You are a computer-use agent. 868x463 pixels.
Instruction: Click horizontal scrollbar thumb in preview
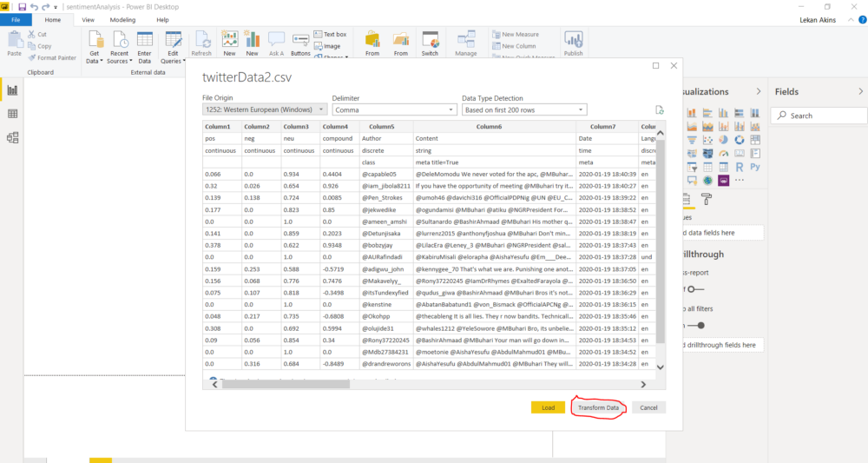[x=286, y=384]
